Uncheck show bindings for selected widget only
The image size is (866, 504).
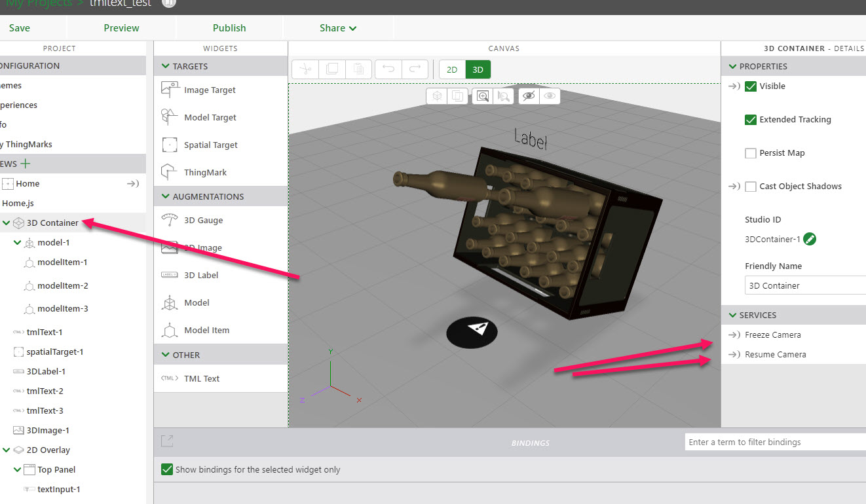[166, 469]
